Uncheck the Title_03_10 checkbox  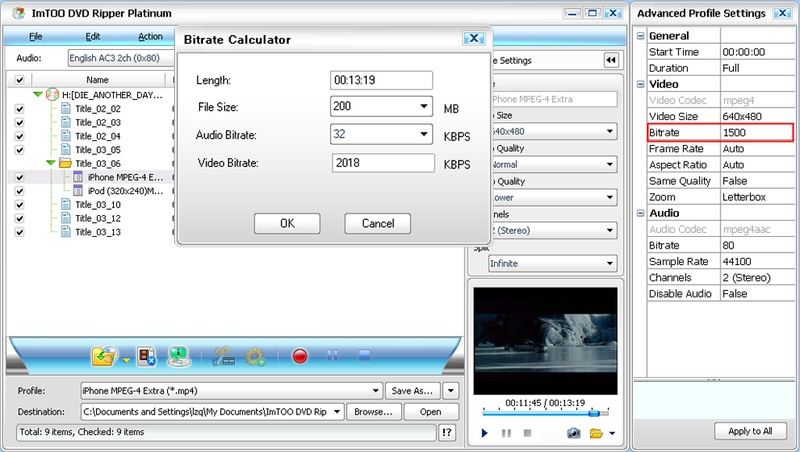pyautogui.click(x=19, y=205)
